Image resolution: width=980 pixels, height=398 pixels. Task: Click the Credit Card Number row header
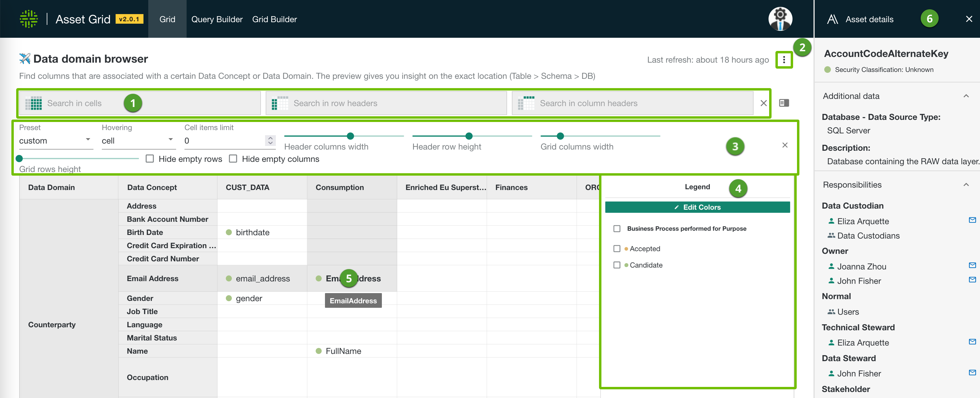pyautogui.click(x=168, y=259)
